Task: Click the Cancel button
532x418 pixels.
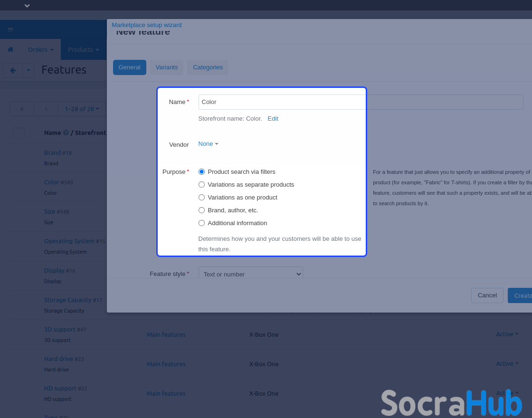Action: [x=487, y=295]
